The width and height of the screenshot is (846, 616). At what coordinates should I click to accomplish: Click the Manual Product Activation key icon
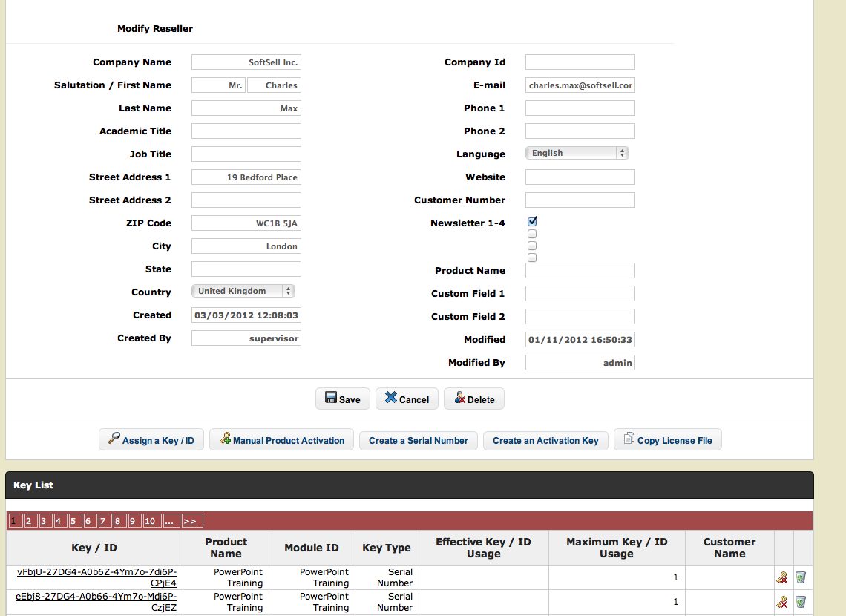(224, 439)
